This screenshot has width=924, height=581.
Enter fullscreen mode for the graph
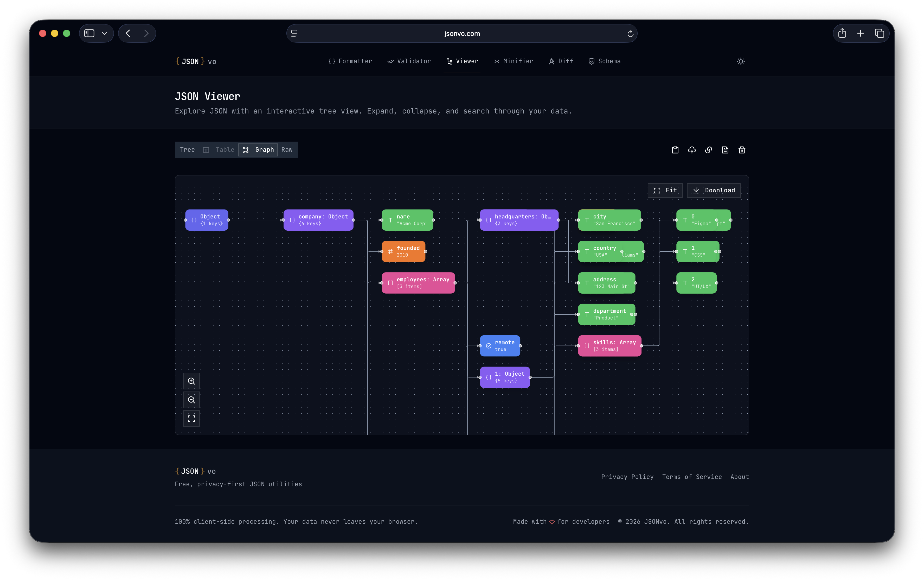coord(191,418)
